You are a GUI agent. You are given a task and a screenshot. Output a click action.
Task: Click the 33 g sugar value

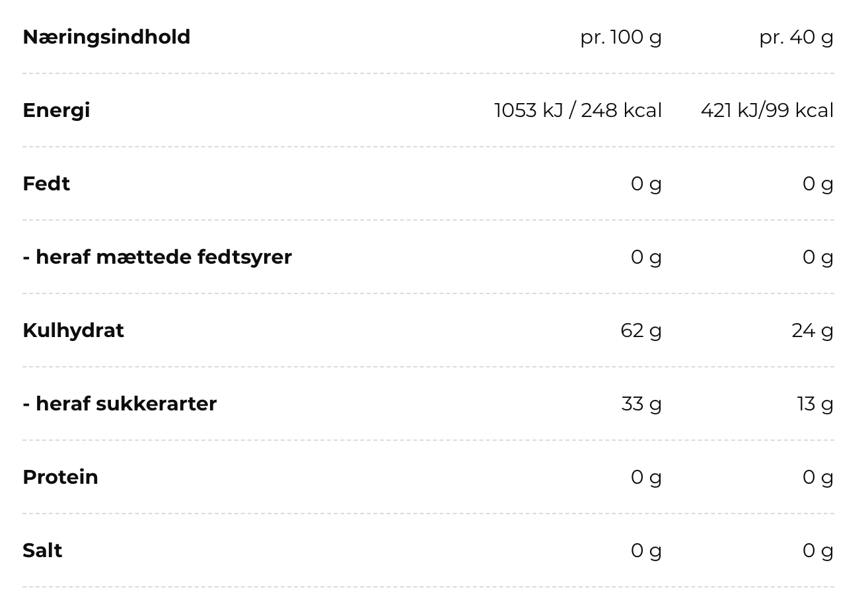(641, 404)
